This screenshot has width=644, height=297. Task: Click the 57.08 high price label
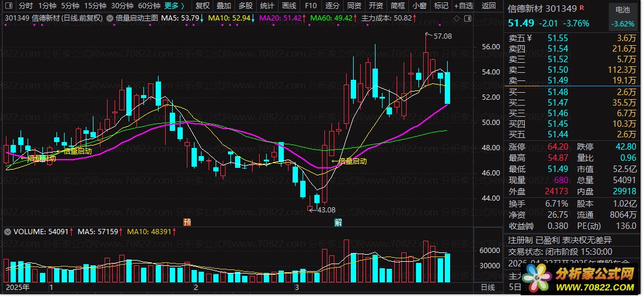tap(443, 36)
